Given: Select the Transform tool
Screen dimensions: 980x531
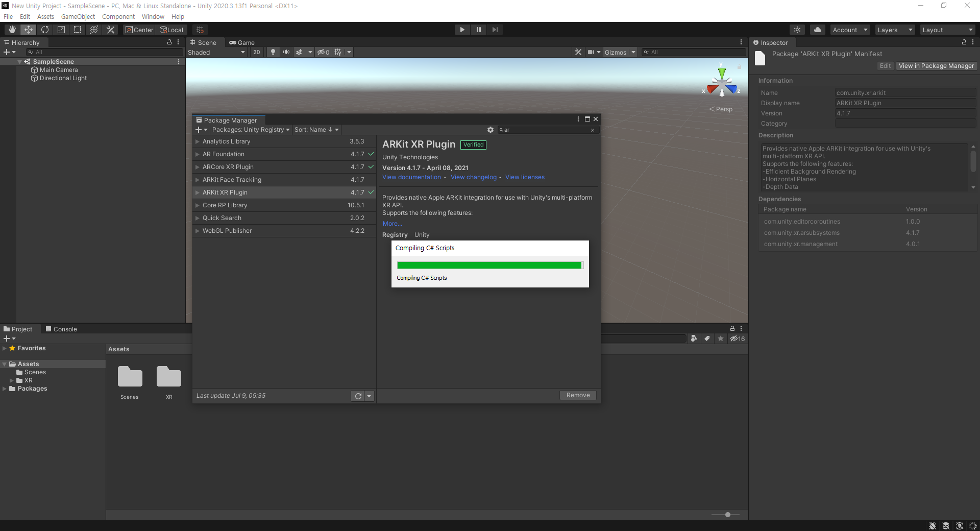Looking at the screenshot, I should tap(94, 30).
